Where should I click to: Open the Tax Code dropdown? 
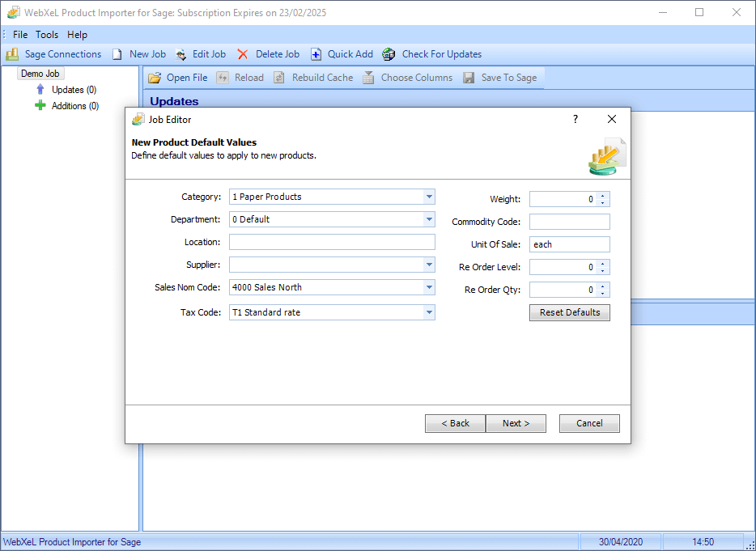tap(429, 312)
